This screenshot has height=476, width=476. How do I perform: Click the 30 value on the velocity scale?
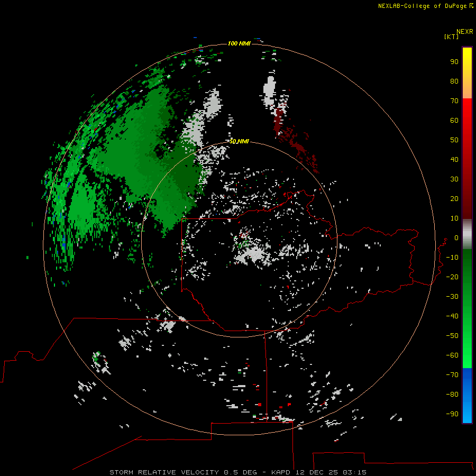pyautogui.click(x=454, y=179)
